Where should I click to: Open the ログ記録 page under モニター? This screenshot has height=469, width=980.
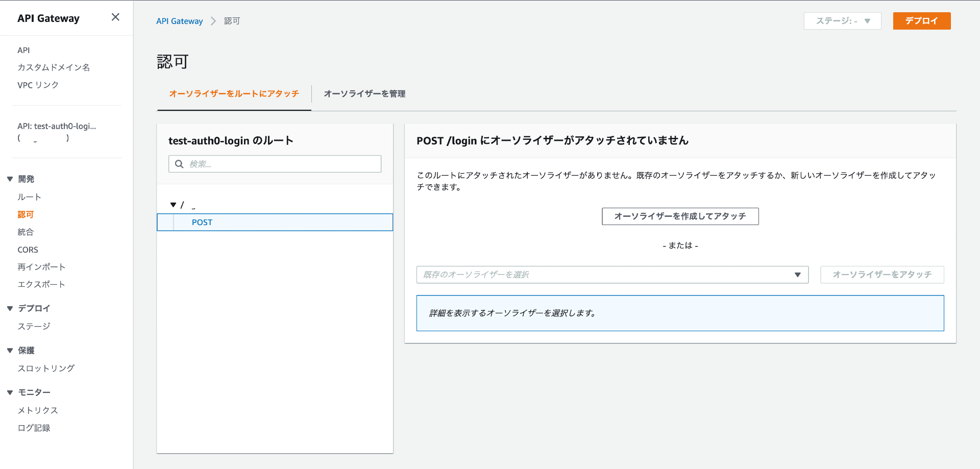coord(34,428)
